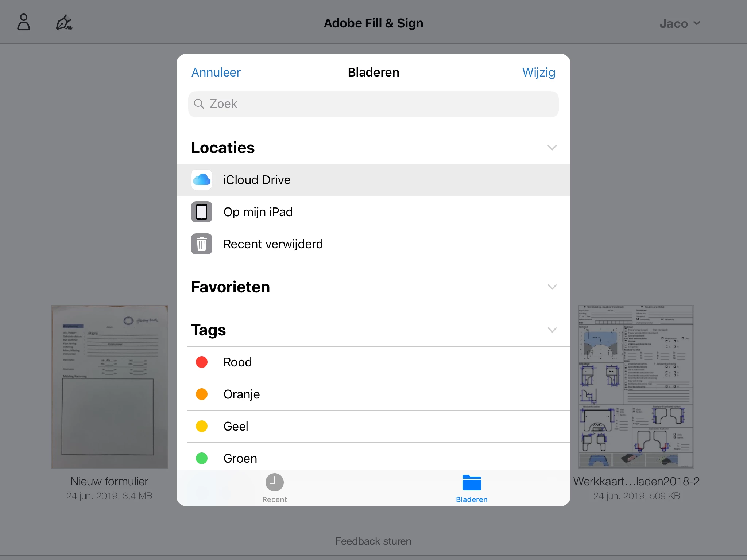Viewport: 747px width, 560px height.
Task: Pick the Geel yellow tag
Action: pyautogui.click(x=236, y=426)
